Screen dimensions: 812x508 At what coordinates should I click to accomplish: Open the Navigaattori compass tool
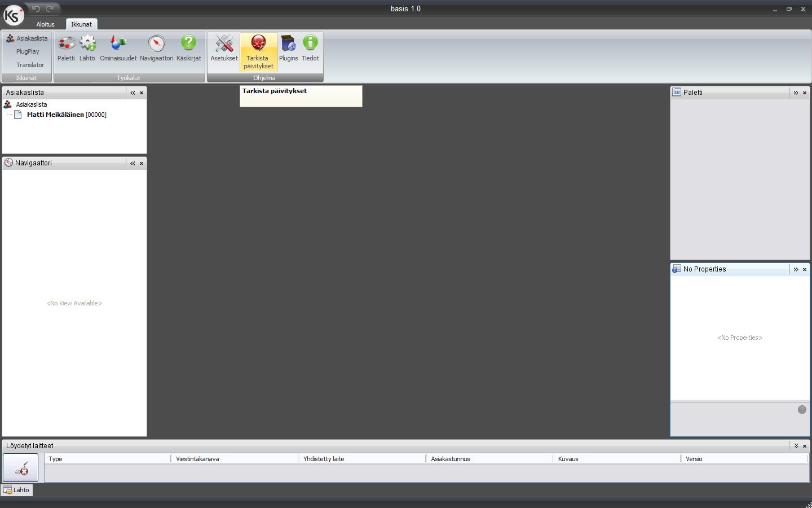pos(156,49)
